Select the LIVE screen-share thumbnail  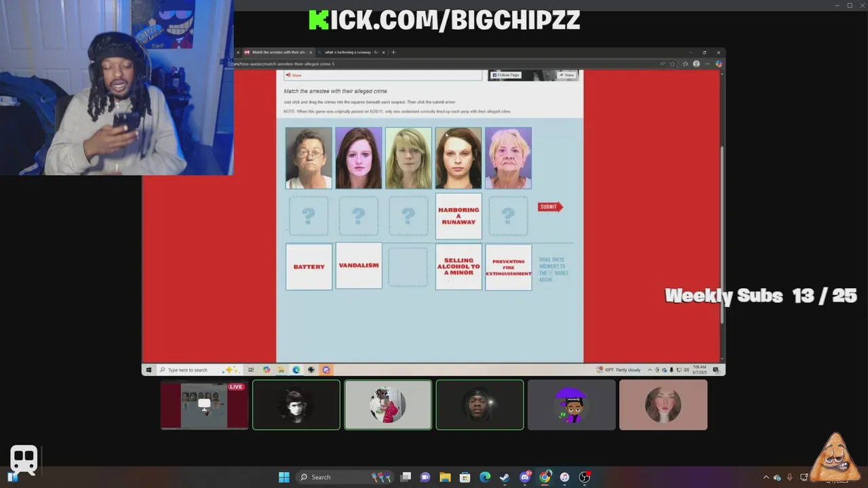click(204, 405)
